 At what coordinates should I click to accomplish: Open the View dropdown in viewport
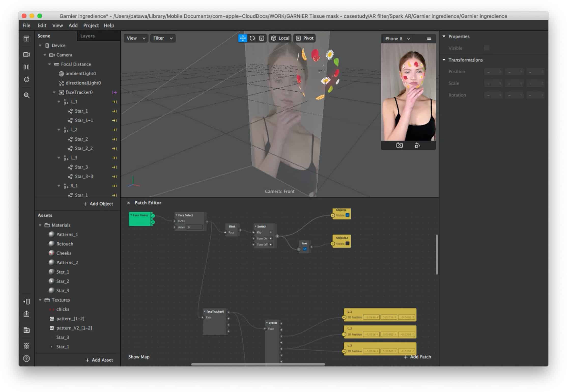pos(136,38)
